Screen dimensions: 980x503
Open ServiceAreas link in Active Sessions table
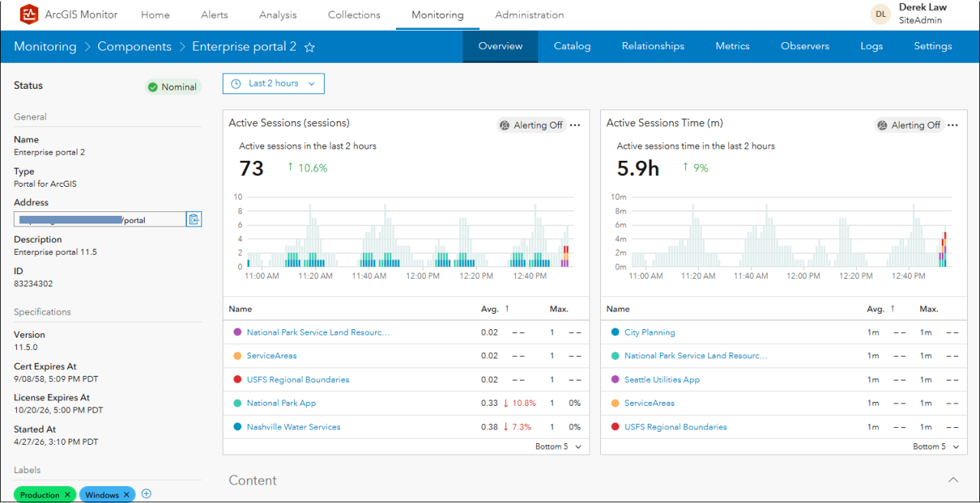pyautogui.click(x=272, y=356)
